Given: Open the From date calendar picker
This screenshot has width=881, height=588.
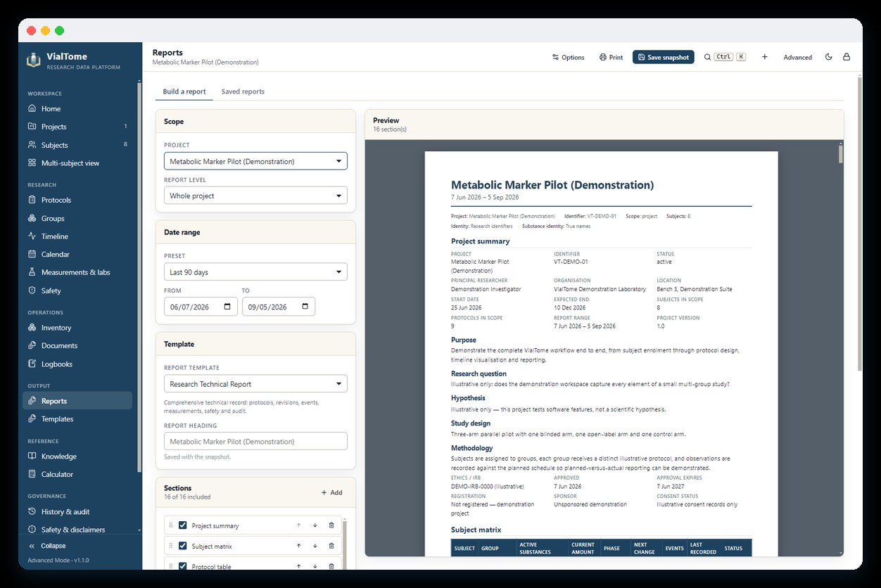Looking at the screenshot, I should [x=227, y=307].
